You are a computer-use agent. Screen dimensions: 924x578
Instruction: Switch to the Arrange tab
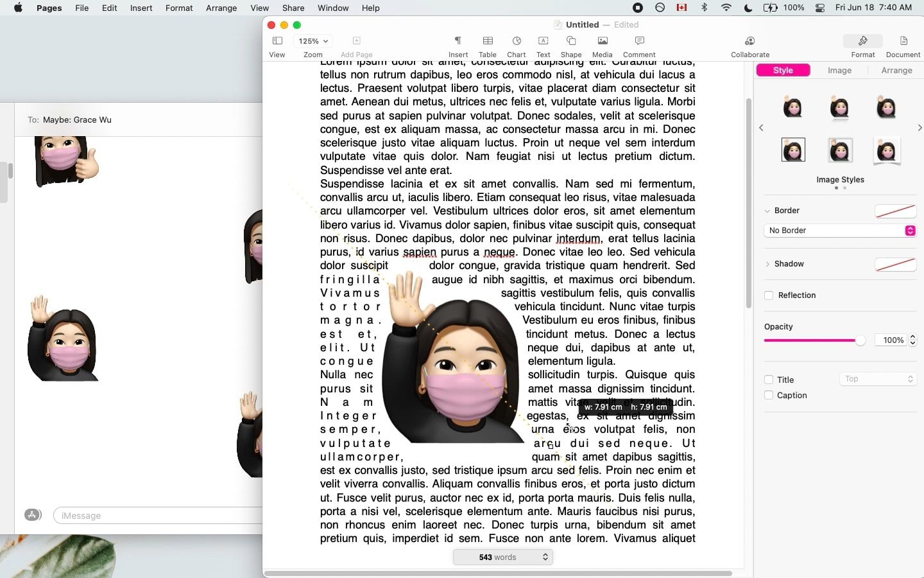click(x=896, y=70)
